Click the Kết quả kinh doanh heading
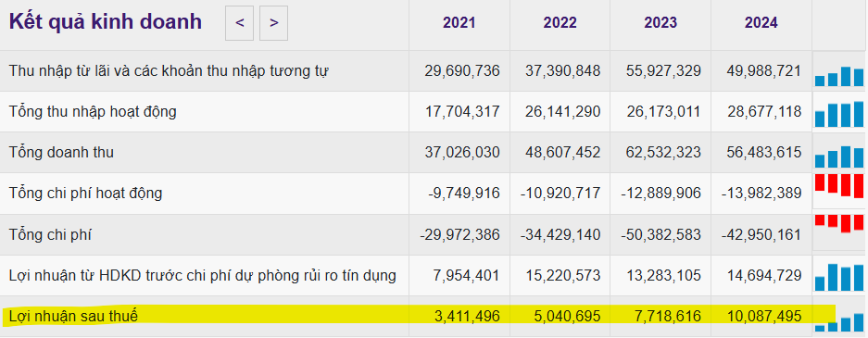868x338 pixels. click(106, 22)
